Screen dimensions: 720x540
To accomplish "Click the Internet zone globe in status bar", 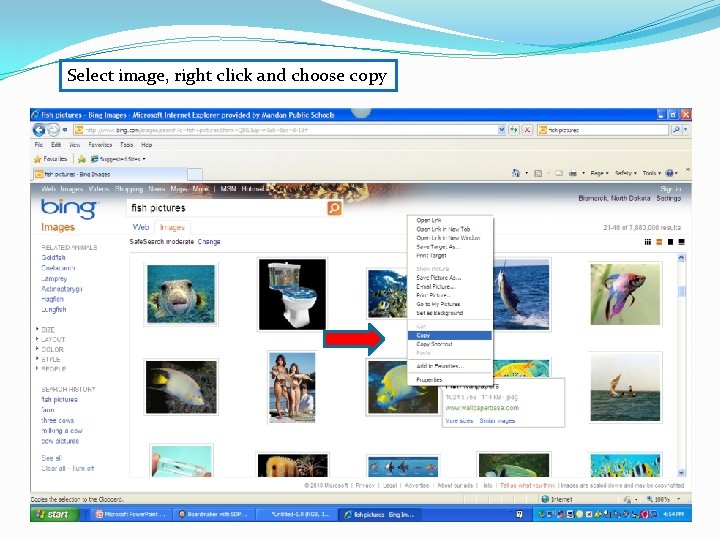I will point(545,499).
